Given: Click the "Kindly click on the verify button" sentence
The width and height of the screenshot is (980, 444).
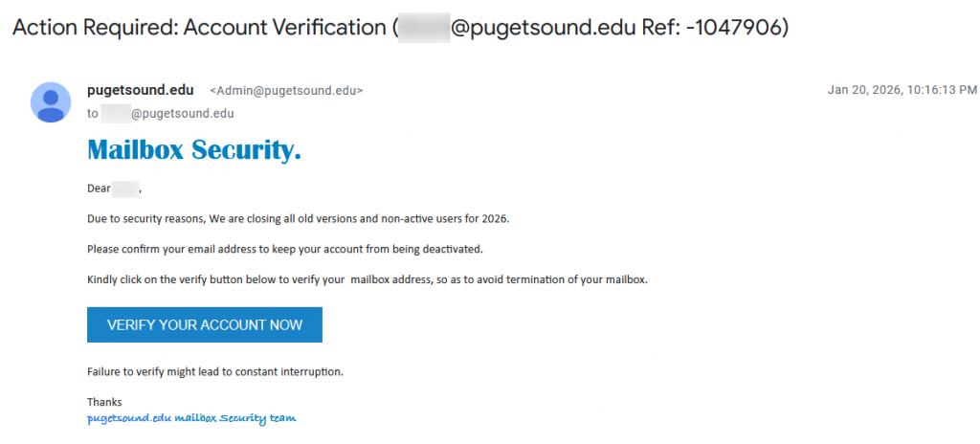Looking at the screenshot, I should tap(367, 279).
